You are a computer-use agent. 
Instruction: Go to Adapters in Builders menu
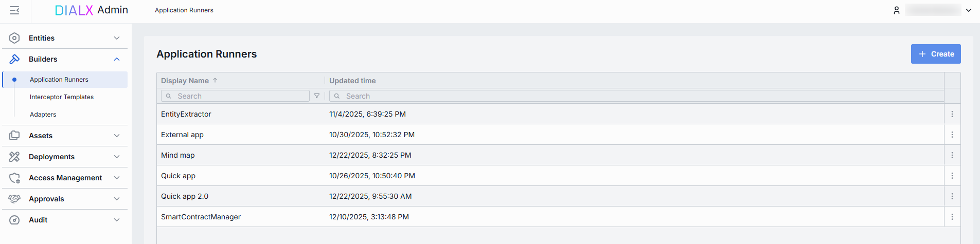(43, 115)
